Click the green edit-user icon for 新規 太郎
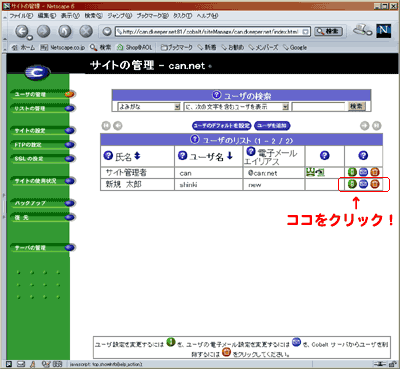Viewport: 400px width, 369px height. click(352, 184)
